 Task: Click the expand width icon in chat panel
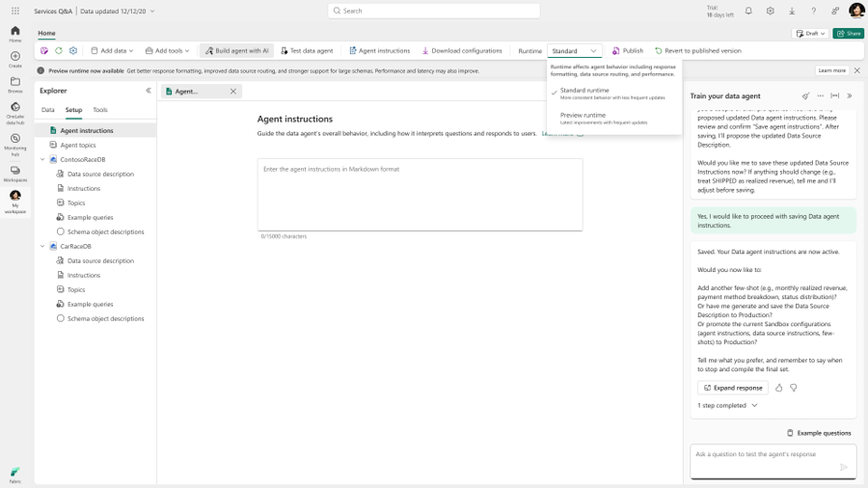coord(835,95)
